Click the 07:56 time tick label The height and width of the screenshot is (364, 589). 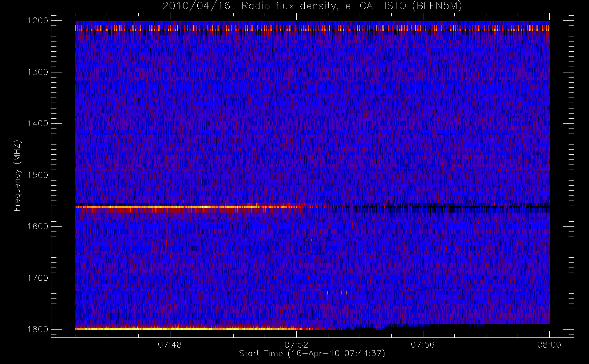click(423, 345)
